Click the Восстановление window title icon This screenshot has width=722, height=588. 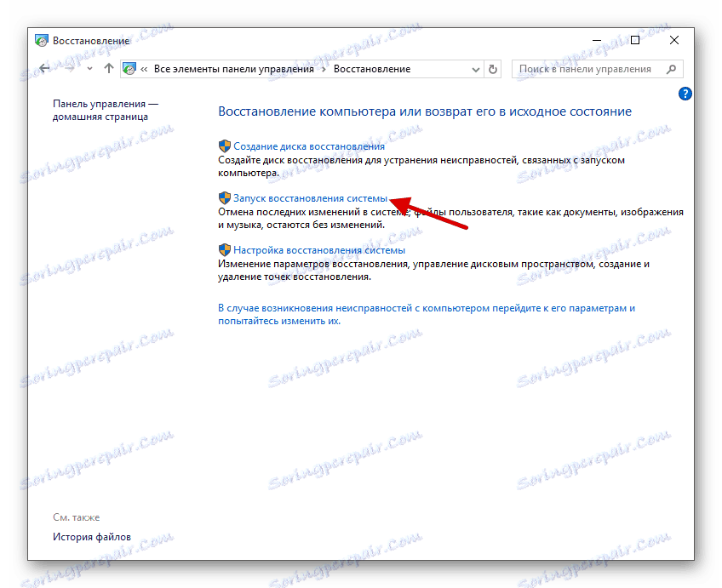click(x=42, y=41)
